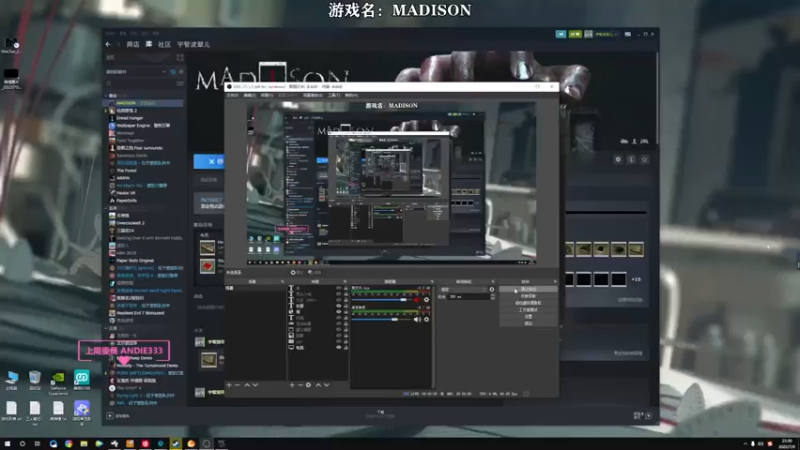This screenshot has height=450, width=800.
Task: Go back in the Steam window
Action: pos(108,44)
